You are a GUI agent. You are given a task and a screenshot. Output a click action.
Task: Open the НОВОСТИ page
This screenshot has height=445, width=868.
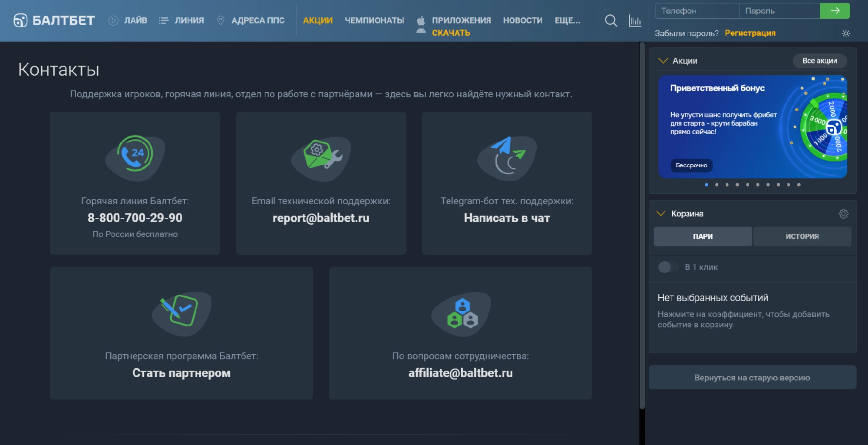(x=523, y=20)
